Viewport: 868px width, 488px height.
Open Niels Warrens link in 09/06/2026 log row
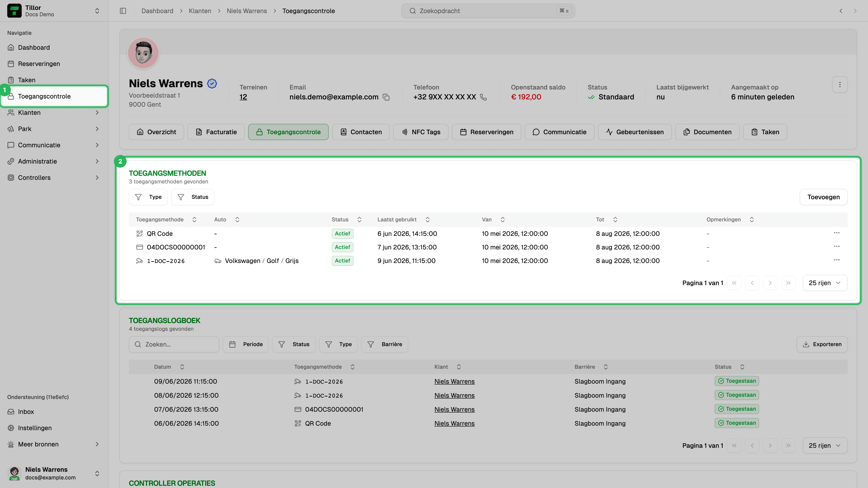click(454, 382)
